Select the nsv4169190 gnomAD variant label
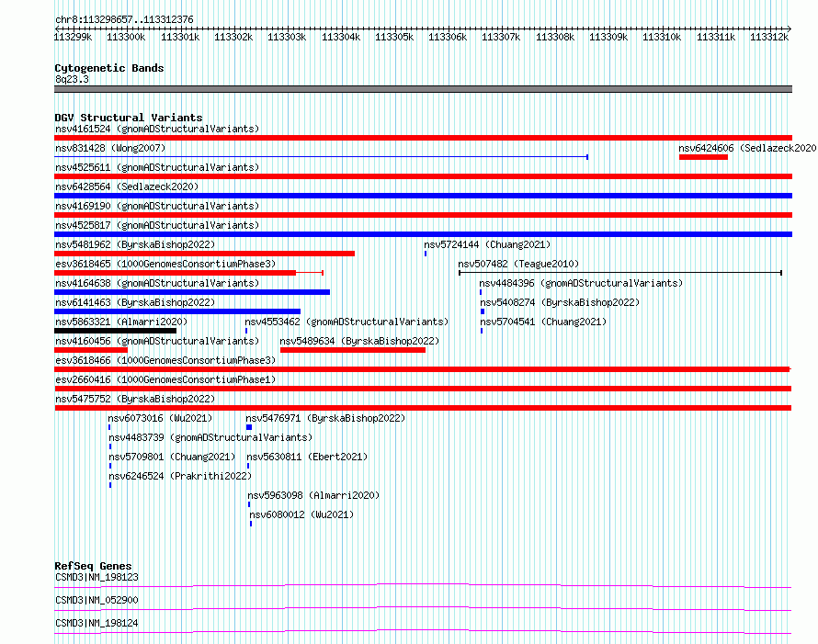This screenshot has height=644, width=818. coord(157,206)
